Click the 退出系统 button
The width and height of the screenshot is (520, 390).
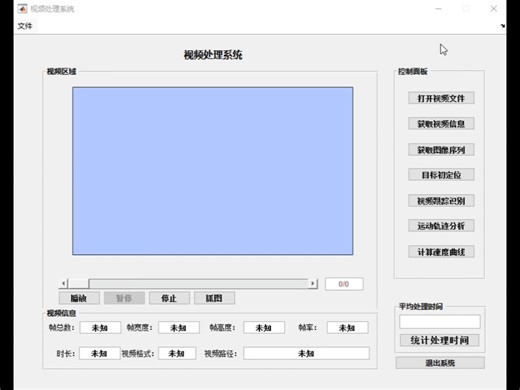(440, 363)
